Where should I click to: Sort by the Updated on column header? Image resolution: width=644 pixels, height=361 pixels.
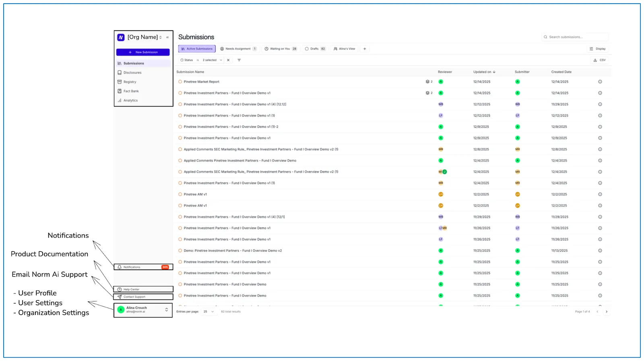(484, 72)
